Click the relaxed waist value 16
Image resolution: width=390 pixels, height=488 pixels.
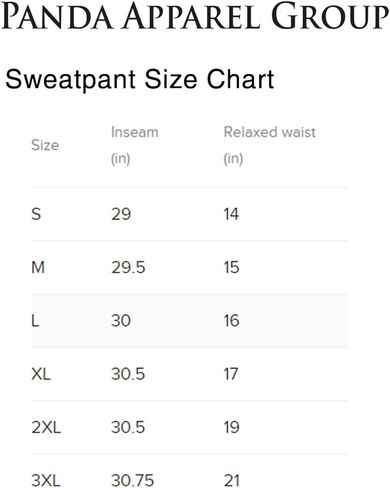(x=232, y=320)
